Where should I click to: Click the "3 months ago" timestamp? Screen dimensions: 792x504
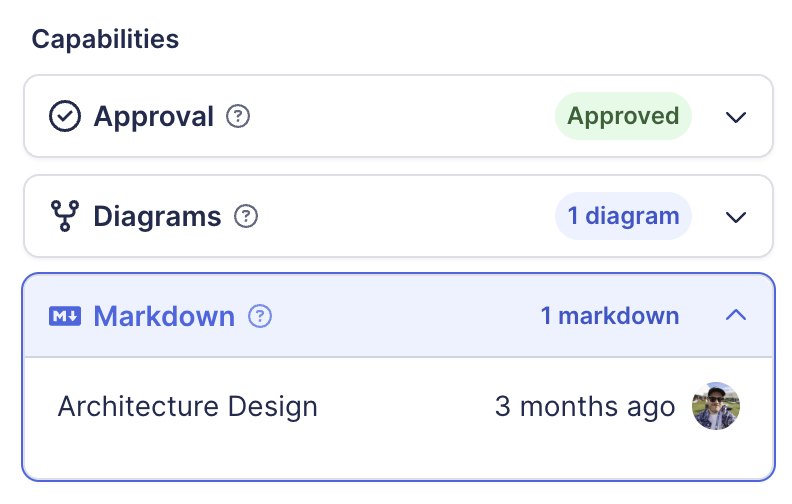585,407
